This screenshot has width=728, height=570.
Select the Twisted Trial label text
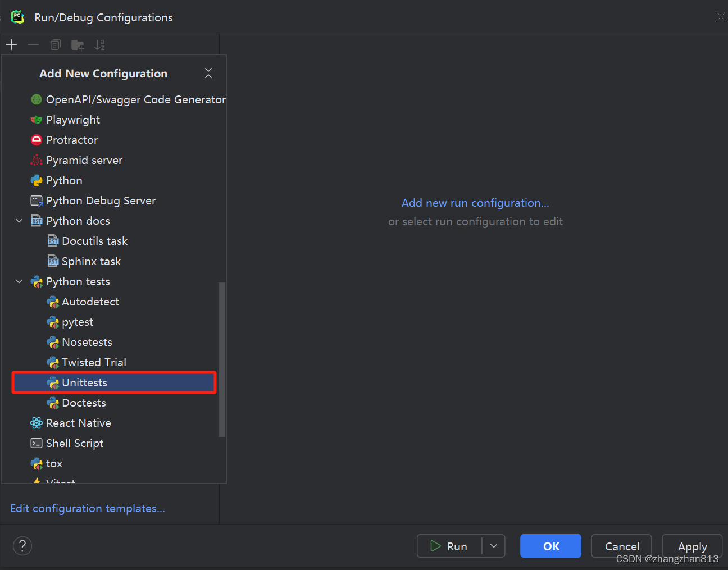click(94, 362)
